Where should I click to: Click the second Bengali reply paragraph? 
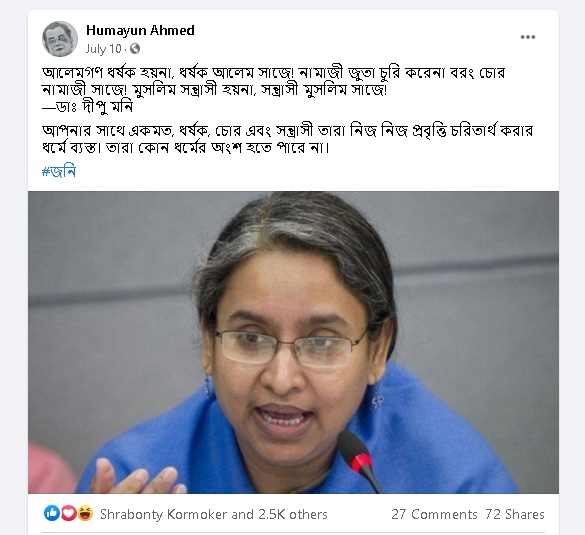click(287, 139)
